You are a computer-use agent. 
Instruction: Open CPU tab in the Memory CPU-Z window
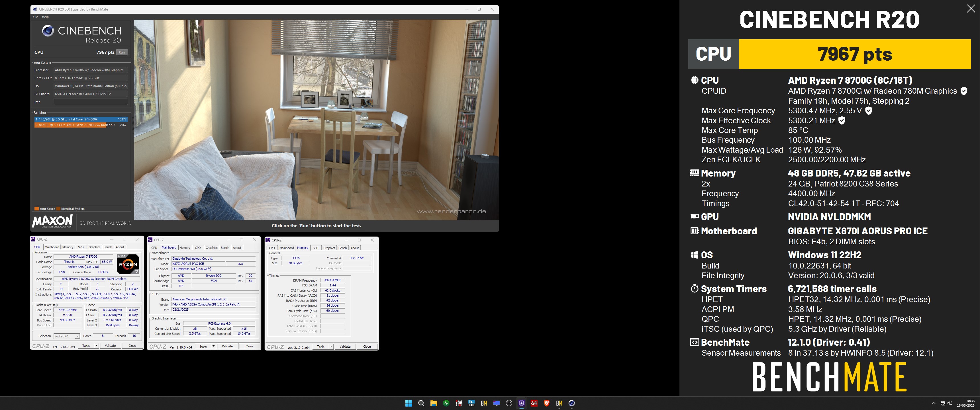pos(271,248)
